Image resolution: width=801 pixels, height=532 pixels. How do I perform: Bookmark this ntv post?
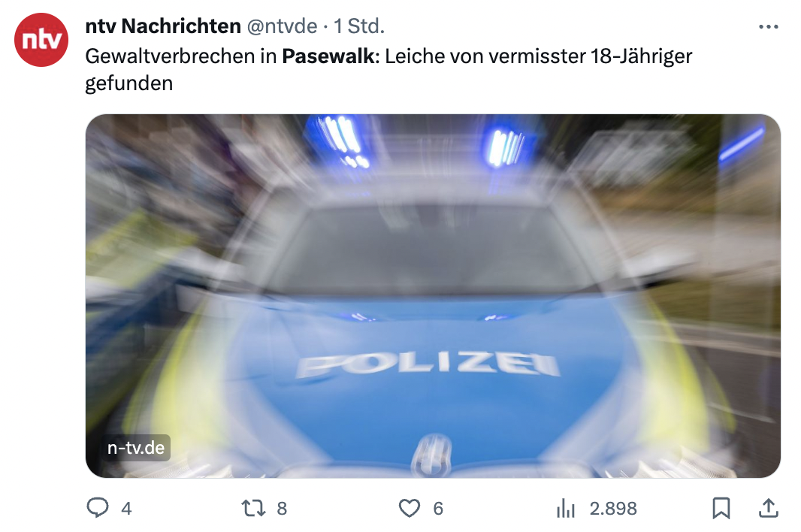click(721, 509)
